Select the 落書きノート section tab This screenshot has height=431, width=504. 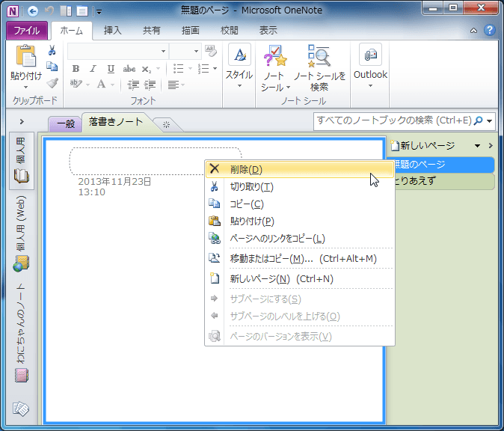click(x=116, y=122)
